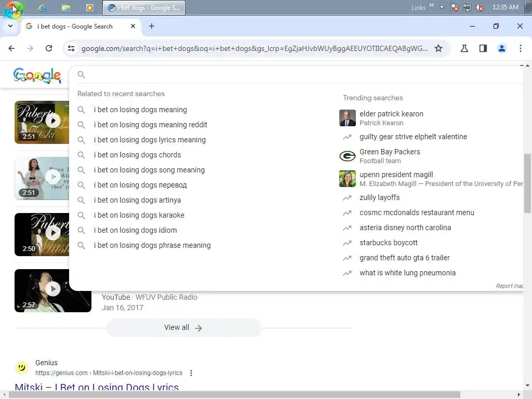
Task: Click Patrick Kearon portrait thumbnail
Action: tap(348, 118)
